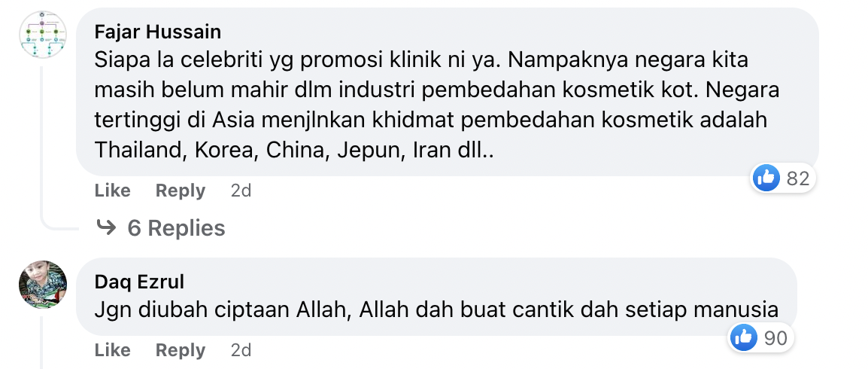The height and width of the screenshot is (369, 868).
Task: Click the 2d timestamp on Daq Ezrul's comment
Action: tap(241, 350)
